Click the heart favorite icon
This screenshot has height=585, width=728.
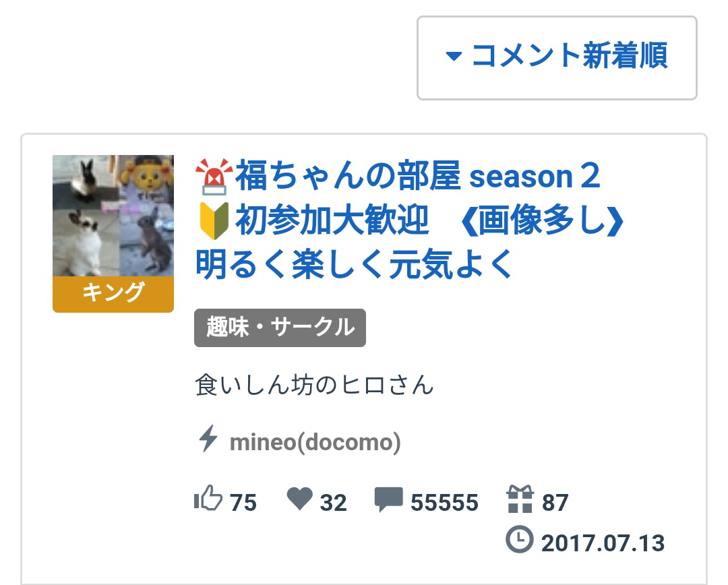tap(299, 499)
